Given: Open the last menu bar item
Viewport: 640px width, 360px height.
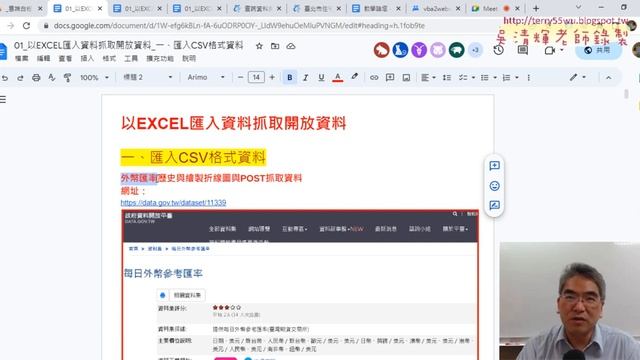Looking at the screenshot, I should tap(189, 59).
